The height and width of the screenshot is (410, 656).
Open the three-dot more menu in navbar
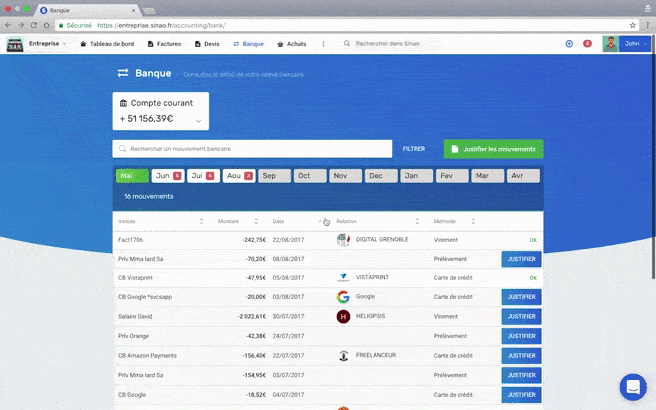[x=323, y=44]
